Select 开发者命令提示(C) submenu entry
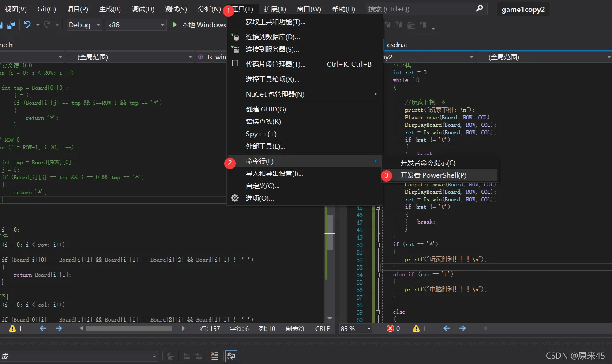Image resolution: width=612 pixels, height=364 pixels. [x=440, y=163]
